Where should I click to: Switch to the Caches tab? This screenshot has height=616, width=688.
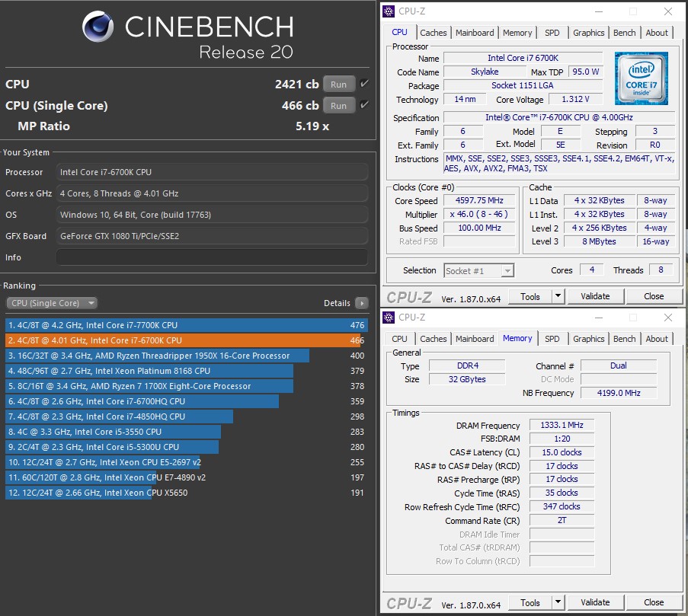tap(434, 33)
